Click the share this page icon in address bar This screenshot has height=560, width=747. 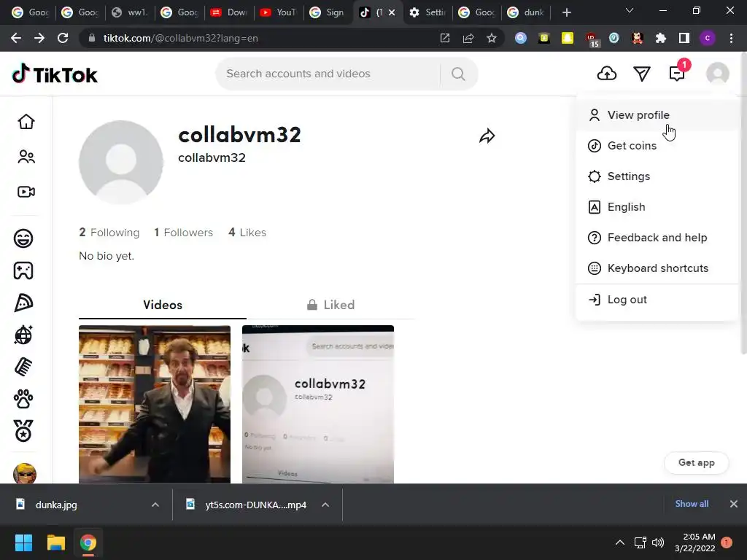(468, 38)
